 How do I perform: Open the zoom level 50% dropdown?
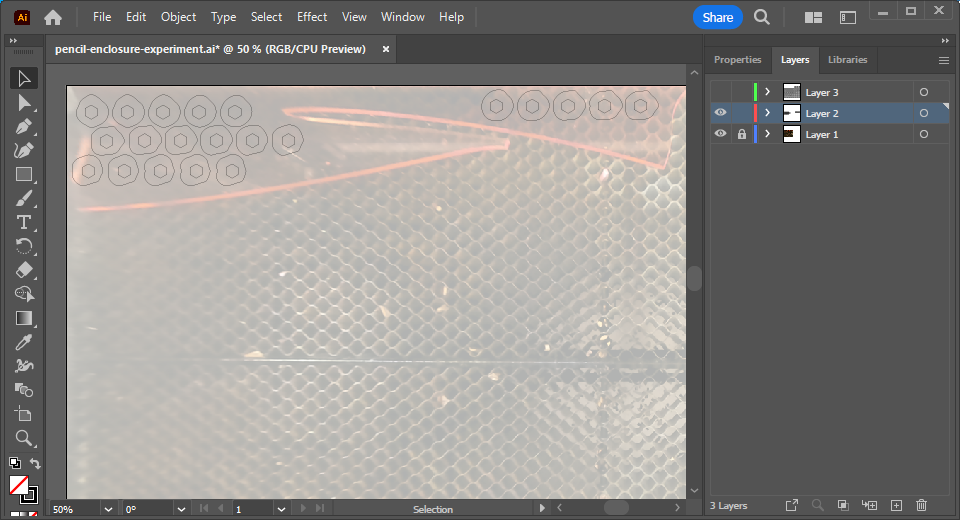pos(108,509)
